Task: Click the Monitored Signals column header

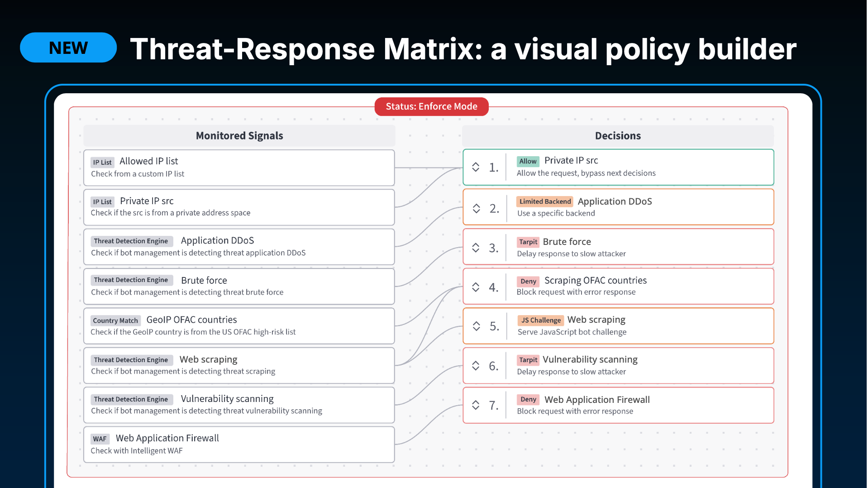Action: pyautogui.click(x=239, y=136)
